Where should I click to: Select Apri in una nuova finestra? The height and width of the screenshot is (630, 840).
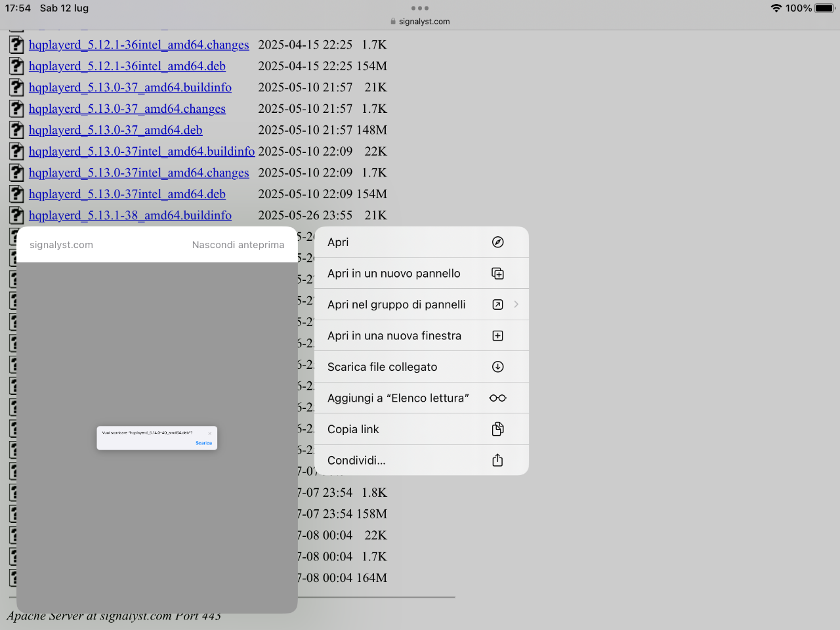pos(394,336)
